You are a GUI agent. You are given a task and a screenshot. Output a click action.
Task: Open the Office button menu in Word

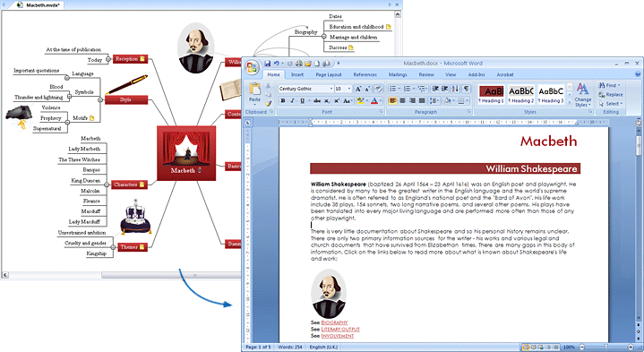[x=251, y=67]
